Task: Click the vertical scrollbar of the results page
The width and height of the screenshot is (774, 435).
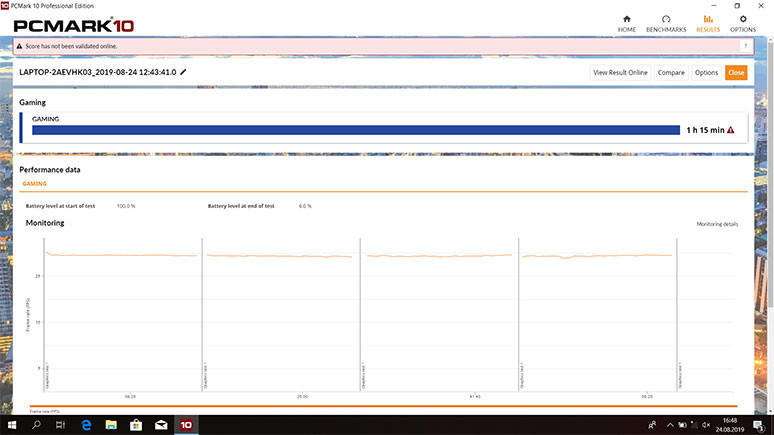Action: click(x=770, y=173)
